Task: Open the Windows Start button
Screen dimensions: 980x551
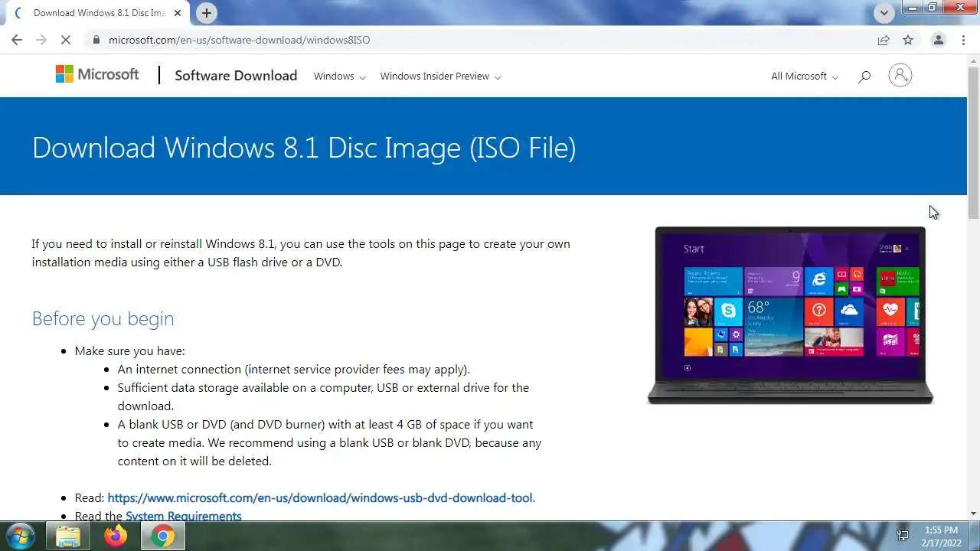Action: point(21,536)
